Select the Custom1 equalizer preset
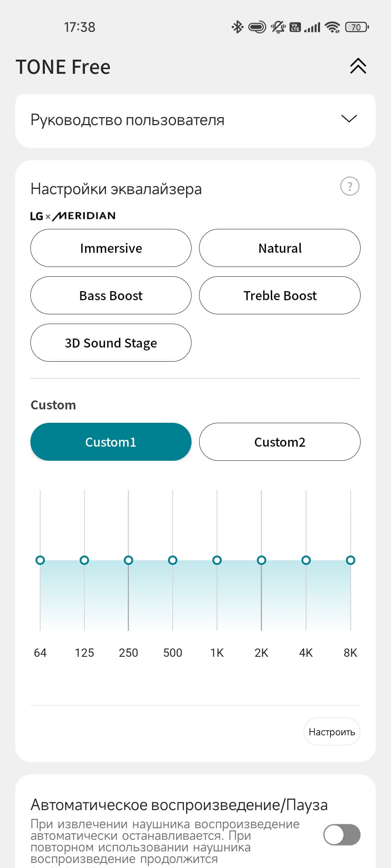Image resolution: width=391 pixels, height=868 pixels. coord(111,442)
